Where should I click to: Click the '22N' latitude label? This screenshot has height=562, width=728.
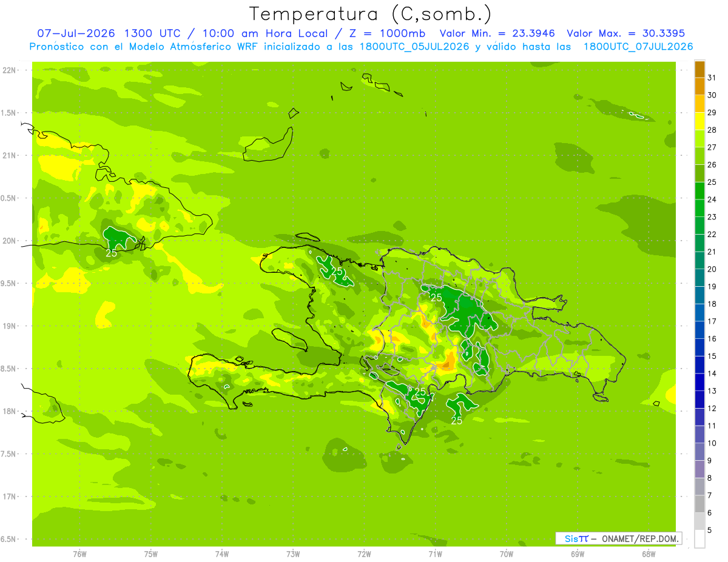(x=10, y=70)
